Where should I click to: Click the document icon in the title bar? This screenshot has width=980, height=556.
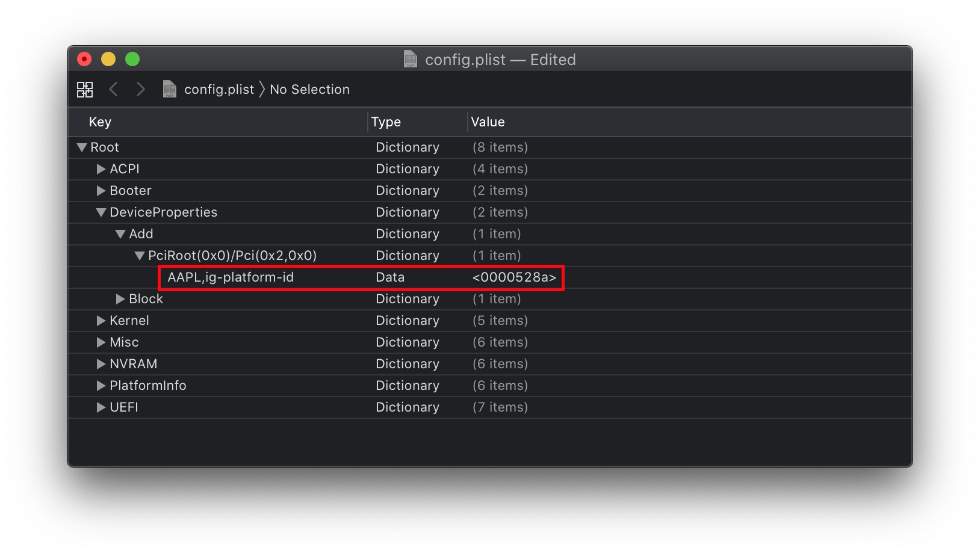(411, 59)
